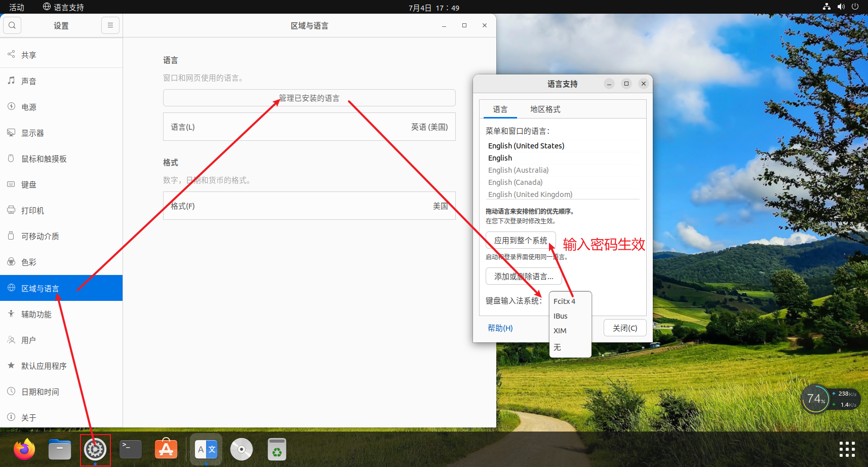This screenshot has width=868, height=467.
Task: Open Ubuntu Software from the dock
Action: click(166, 449)
